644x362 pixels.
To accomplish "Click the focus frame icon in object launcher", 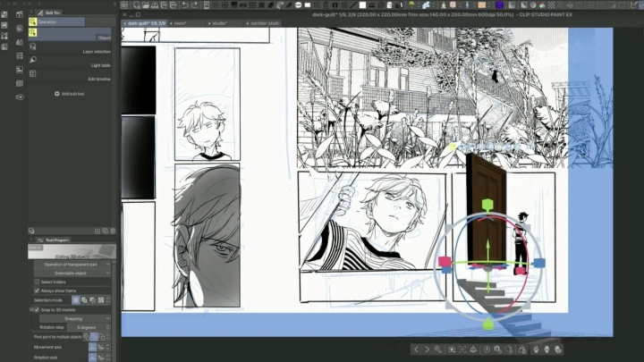I will (x=462, y=349).
